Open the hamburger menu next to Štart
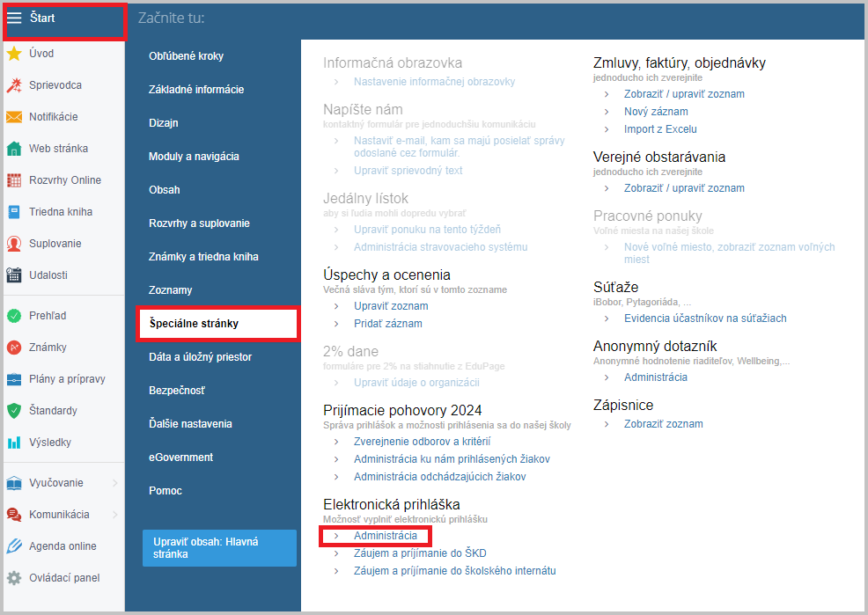 pyautogui.click(x=14, y=18)
